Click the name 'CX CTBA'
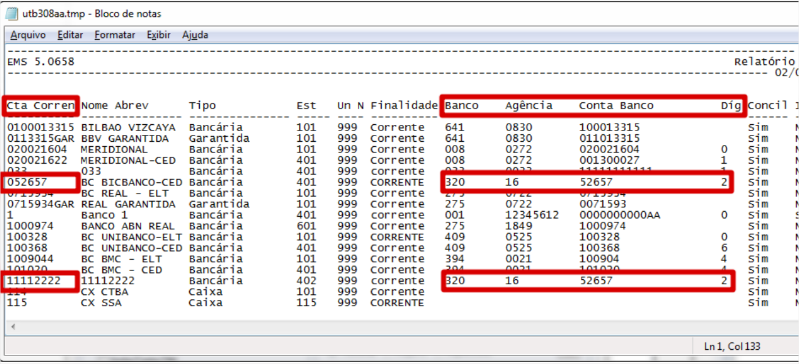 (x=104, y=292)
